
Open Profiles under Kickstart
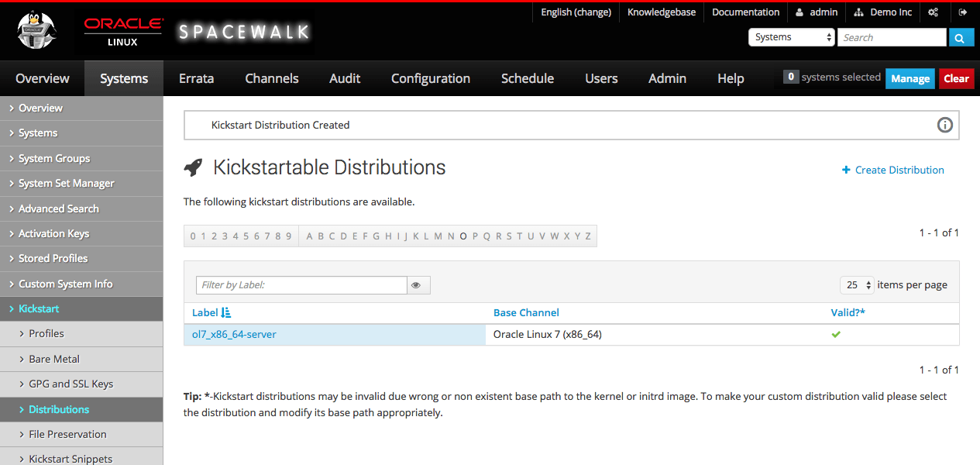(x=81, y=334)
